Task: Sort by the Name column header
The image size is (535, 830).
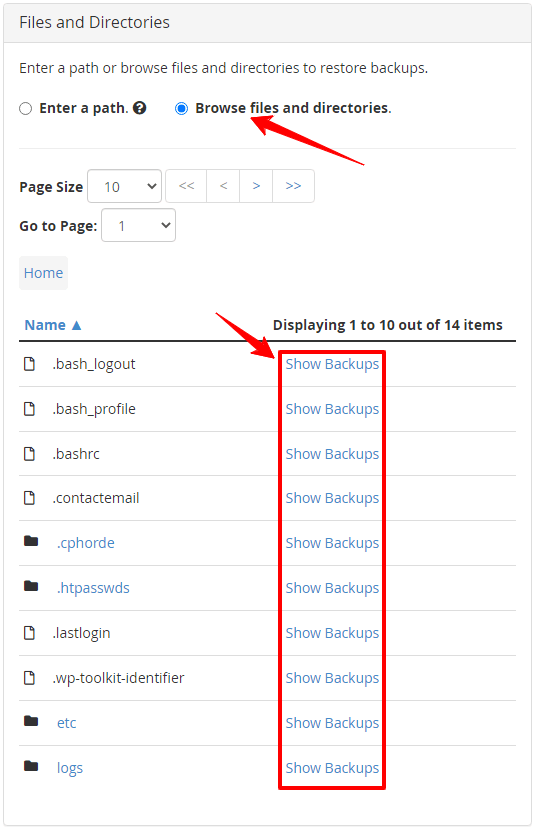Action: (46, 325)
